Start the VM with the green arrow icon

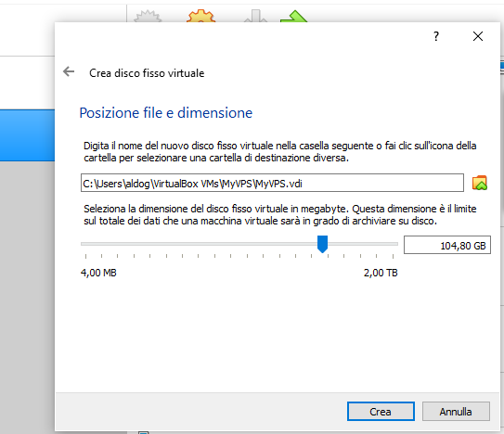[293, 17]
